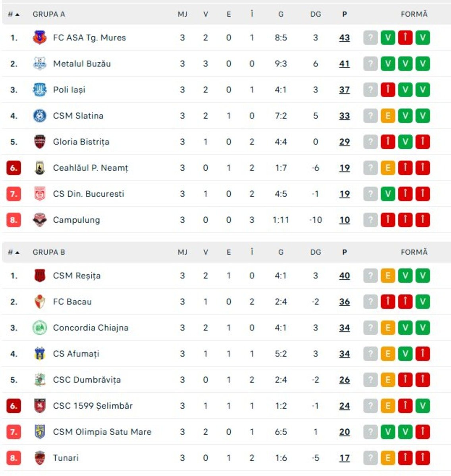Image resolution: width=451 pixels, height=476 pixels.
Task: Click the CSM Slatina crest icon
Action: 41,116
